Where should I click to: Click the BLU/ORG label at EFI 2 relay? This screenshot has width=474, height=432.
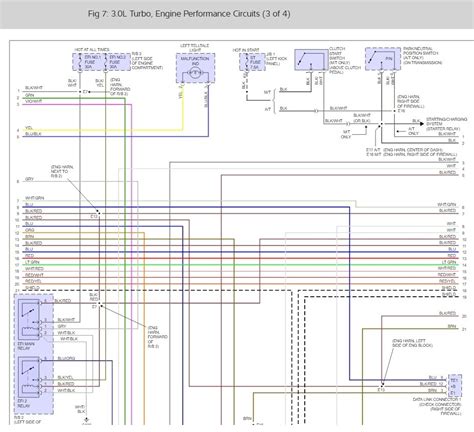tap(66, 358)
